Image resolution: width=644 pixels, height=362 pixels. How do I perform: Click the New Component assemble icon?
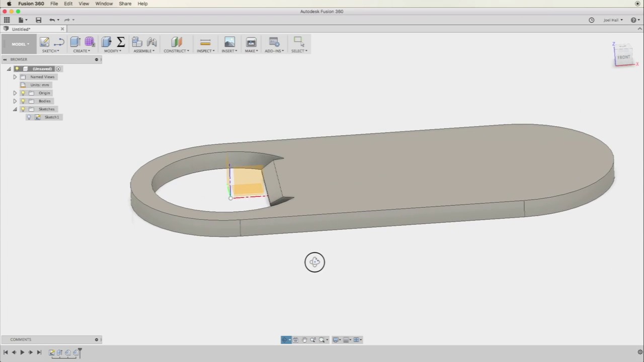point(137,42)
